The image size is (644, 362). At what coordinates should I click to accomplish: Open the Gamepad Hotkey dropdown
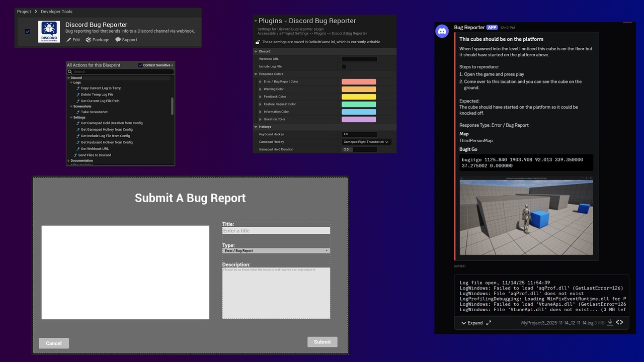pos(367,142)
